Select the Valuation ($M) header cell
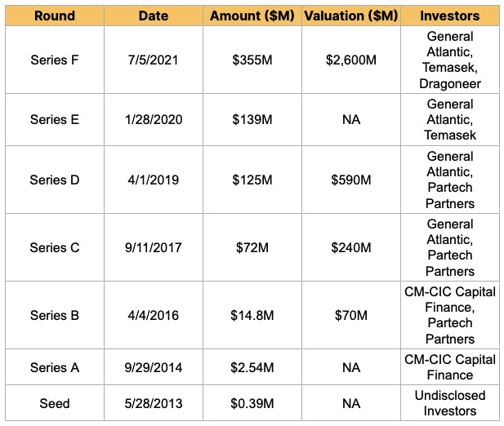This screenshot has height=426, width=504. (x=351, y=16)
